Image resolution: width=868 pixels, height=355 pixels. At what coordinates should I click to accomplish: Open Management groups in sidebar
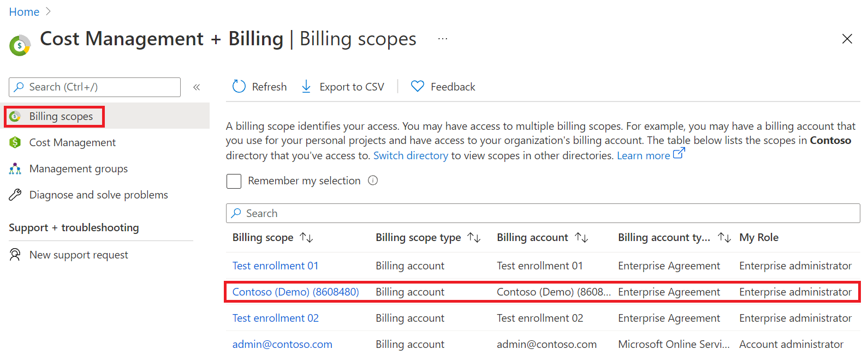click(x=78, y=169)
